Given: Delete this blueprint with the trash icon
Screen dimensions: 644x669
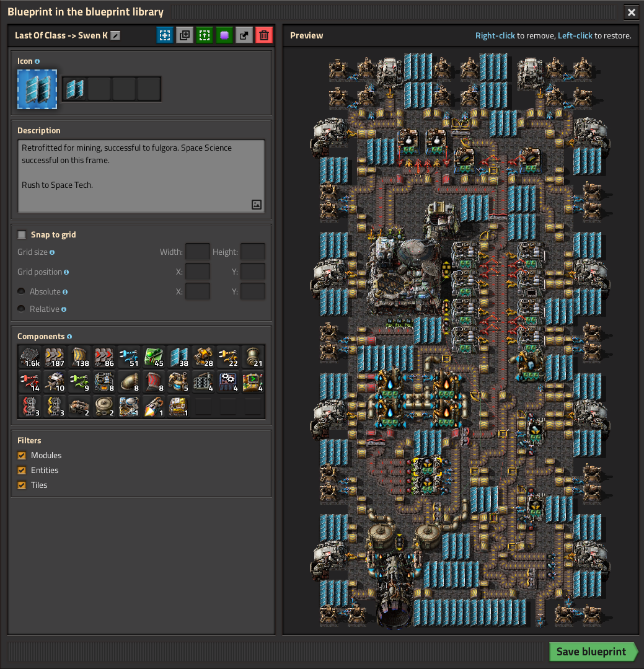Looking at the screenshot, I should click(x=263, y=35).
